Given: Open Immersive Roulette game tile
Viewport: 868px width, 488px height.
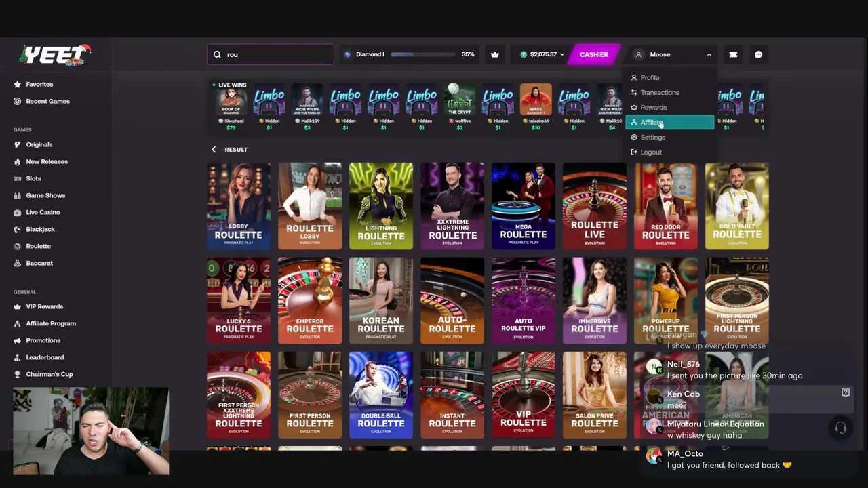Looking at the screenshot, I should pyautogui.click(x=595, y=300).
